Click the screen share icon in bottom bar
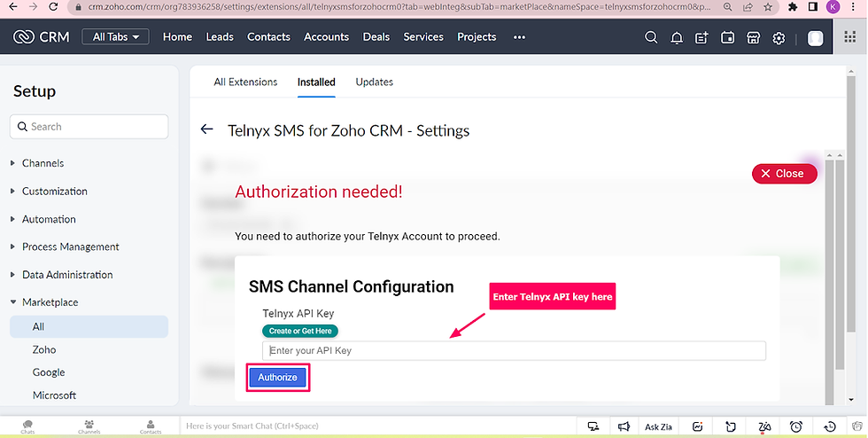The image size is (868, 438). coord(593,426)
